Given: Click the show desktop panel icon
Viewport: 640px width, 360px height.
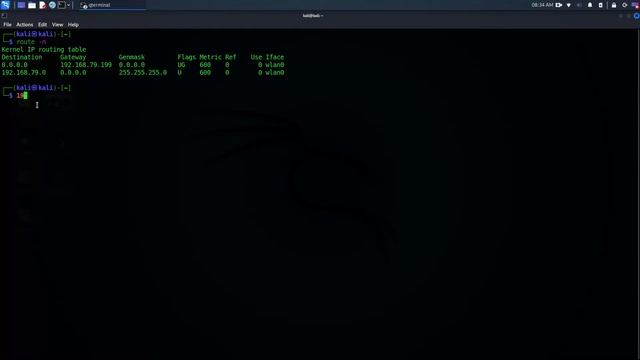Looking at the screenshot, I should tap(21, 5).
